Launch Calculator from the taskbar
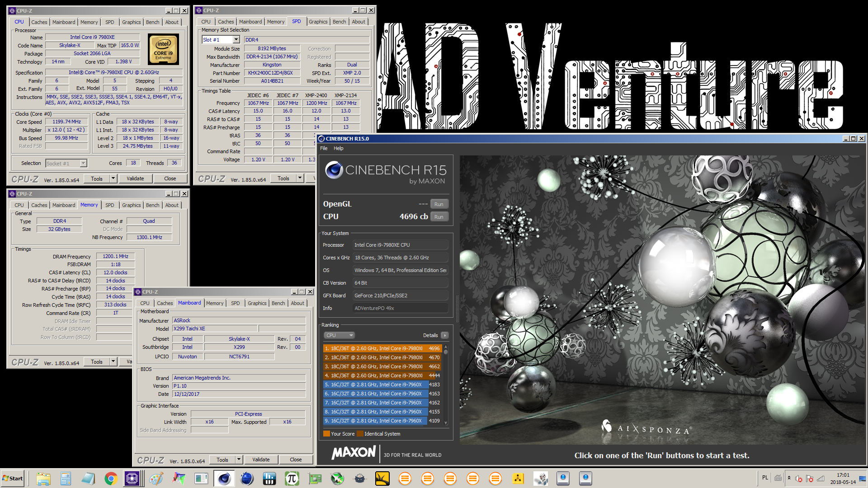 pos(66,478)
